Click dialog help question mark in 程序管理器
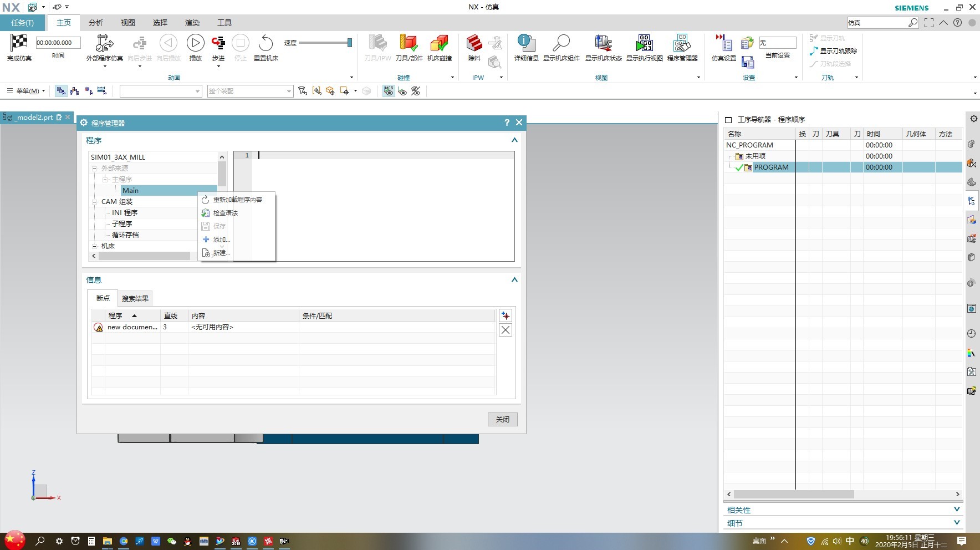Viewport: 980px width, 550px height. (x=507, y=123)
